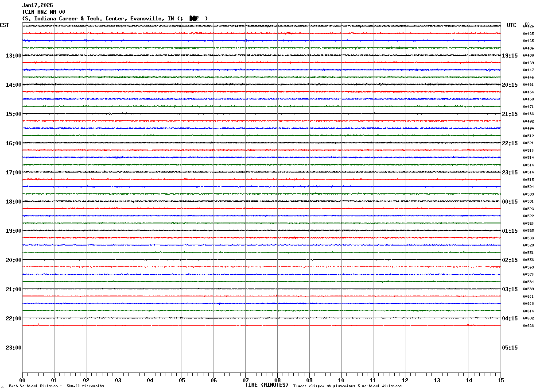Select the 21:00 CST time label
The image size is (536, 392).
point(13,289)
